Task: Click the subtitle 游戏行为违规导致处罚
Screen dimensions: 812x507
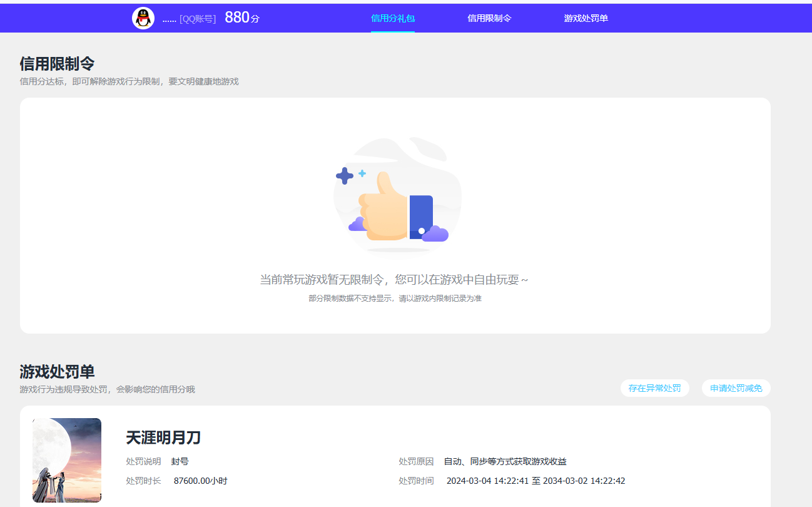Action: tap(107, 389)
